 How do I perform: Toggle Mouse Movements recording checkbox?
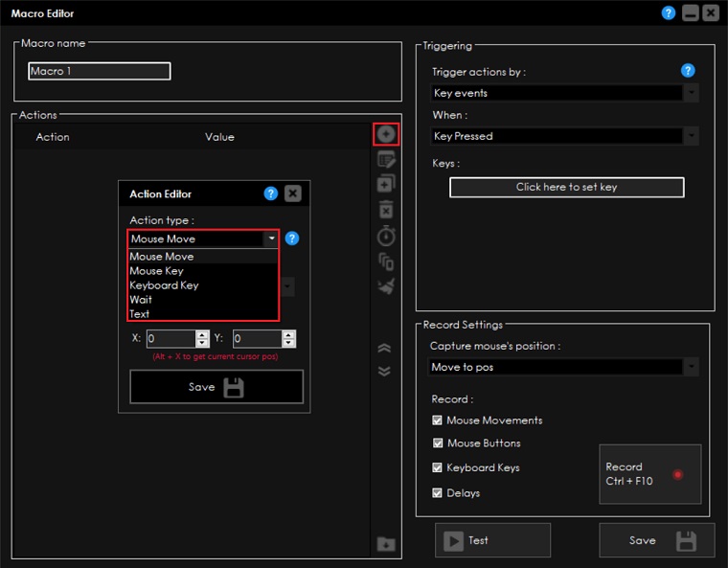coord(437,420)
